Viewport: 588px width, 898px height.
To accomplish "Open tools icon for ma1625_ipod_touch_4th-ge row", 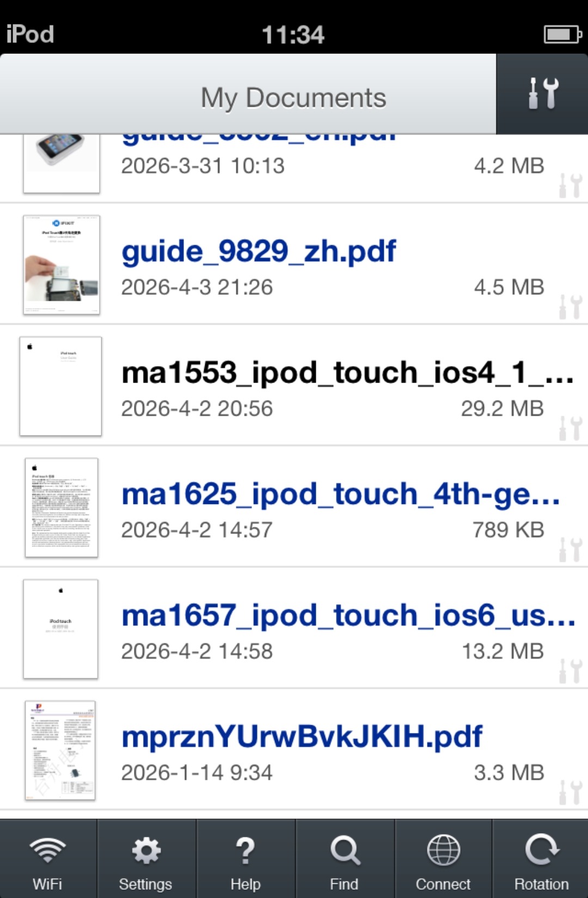I will click(571, 550).
